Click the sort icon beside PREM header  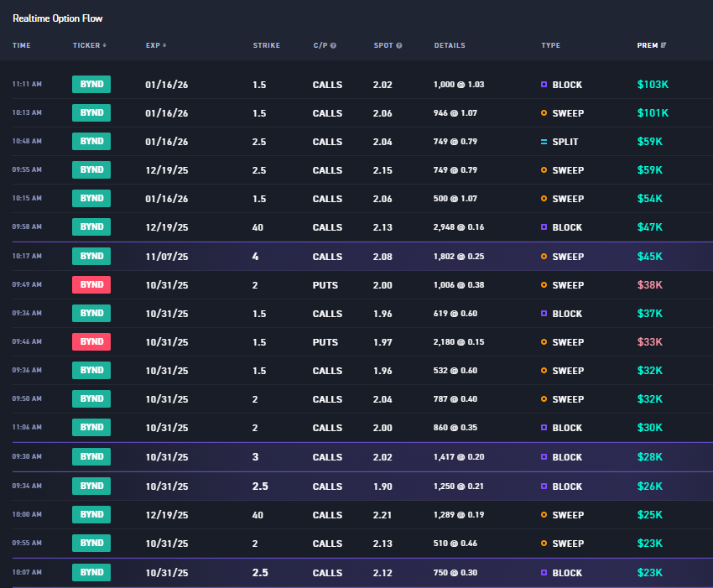pyautogui.click(x=664, y=45)
